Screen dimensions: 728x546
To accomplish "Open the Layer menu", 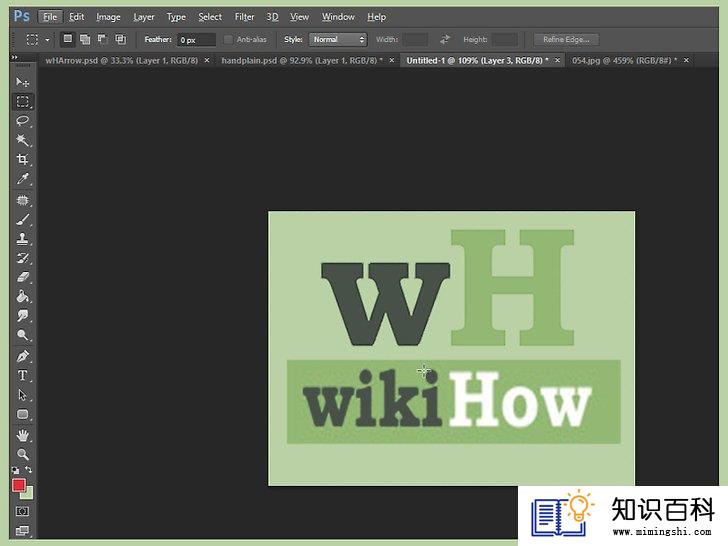I will point(143,17).
